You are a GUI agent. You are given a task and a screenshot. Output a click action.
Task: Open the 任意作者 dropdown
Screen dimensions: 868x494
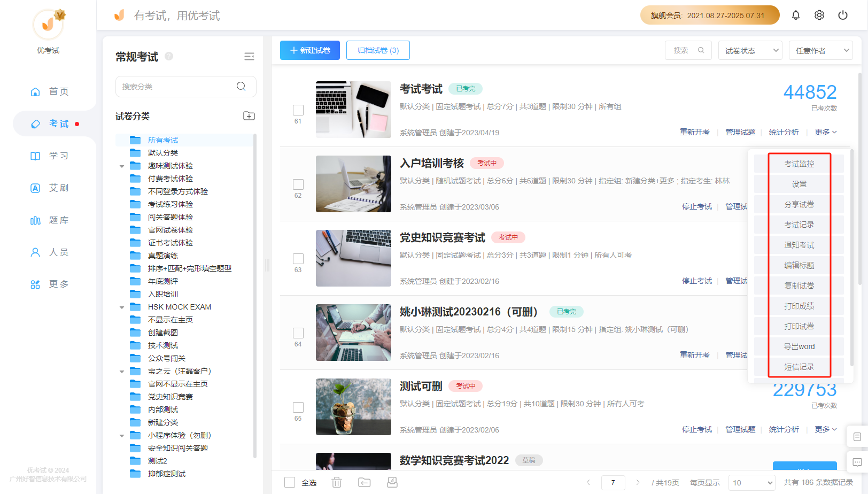(x=821, y=50)
